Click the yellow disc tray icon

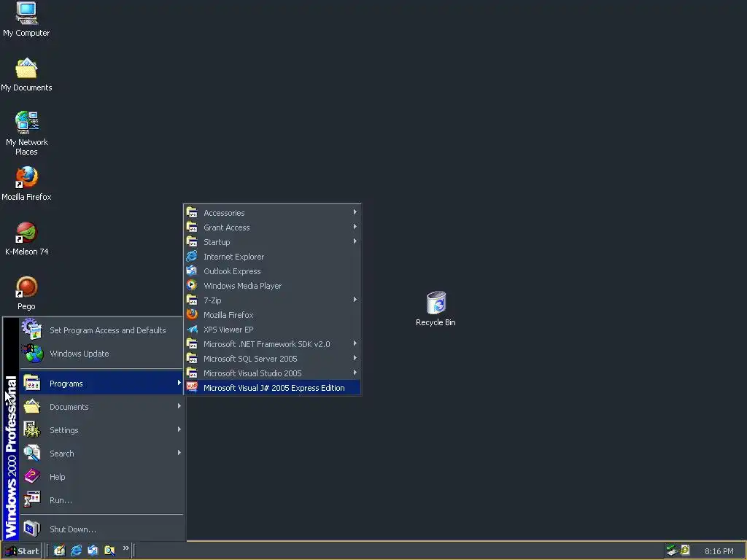point(685,551)
